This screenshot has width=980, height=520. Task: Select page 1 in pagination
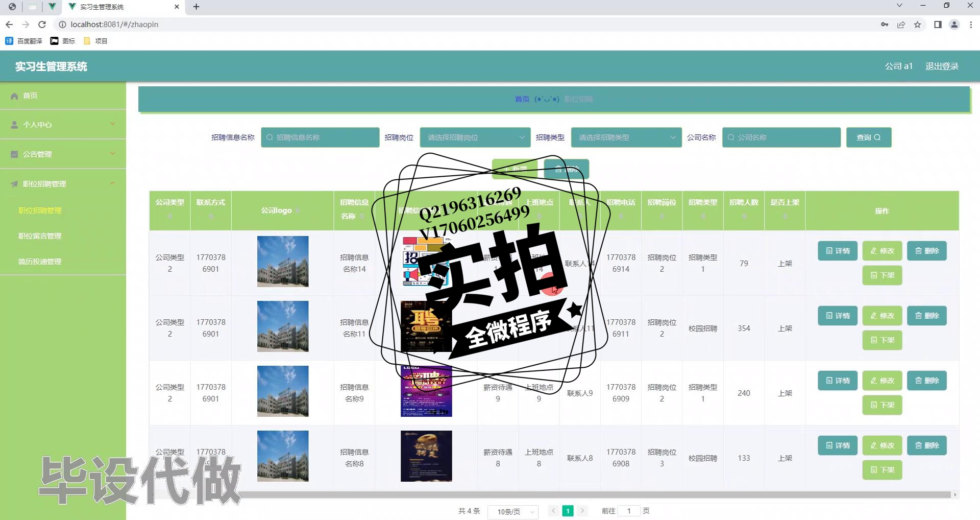coord(568,511)
